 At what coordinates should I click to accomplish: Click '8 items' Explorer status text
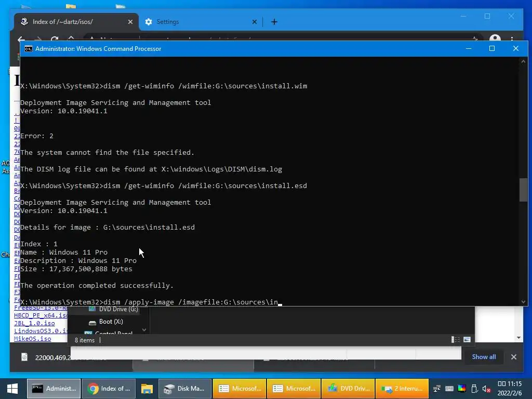click(x=85, y=340)
